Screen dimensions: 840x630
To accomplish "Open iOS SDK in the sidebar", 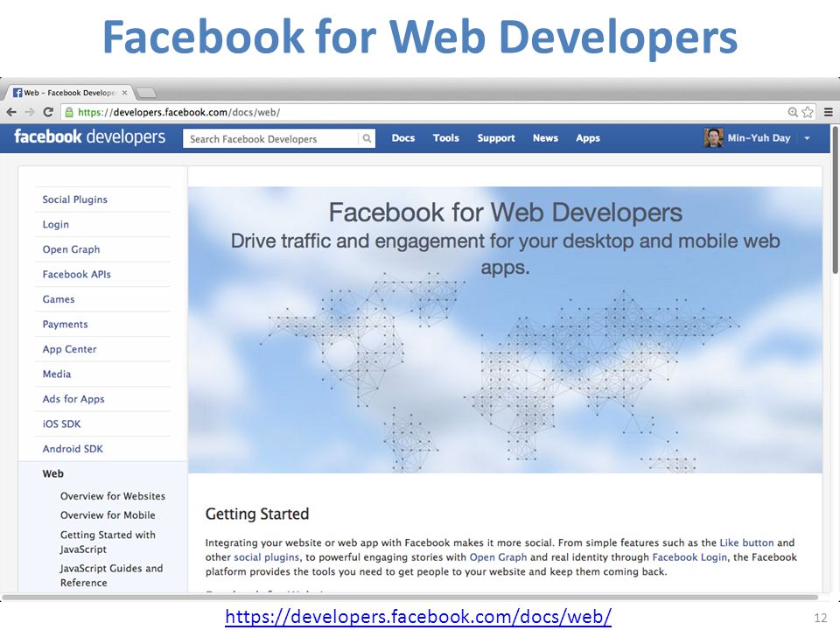I will point(61,423).
